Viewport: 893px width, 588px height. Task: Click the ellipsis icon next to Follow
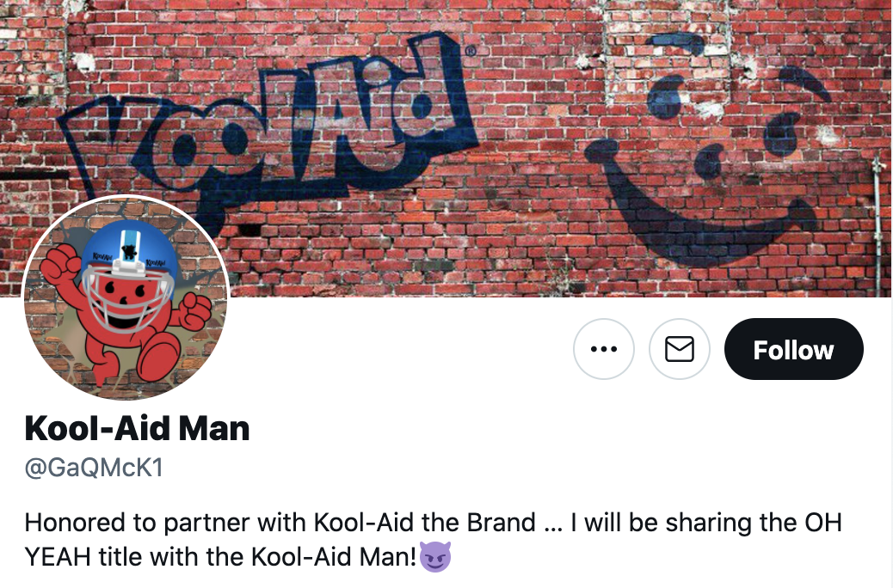pos(604,349)
